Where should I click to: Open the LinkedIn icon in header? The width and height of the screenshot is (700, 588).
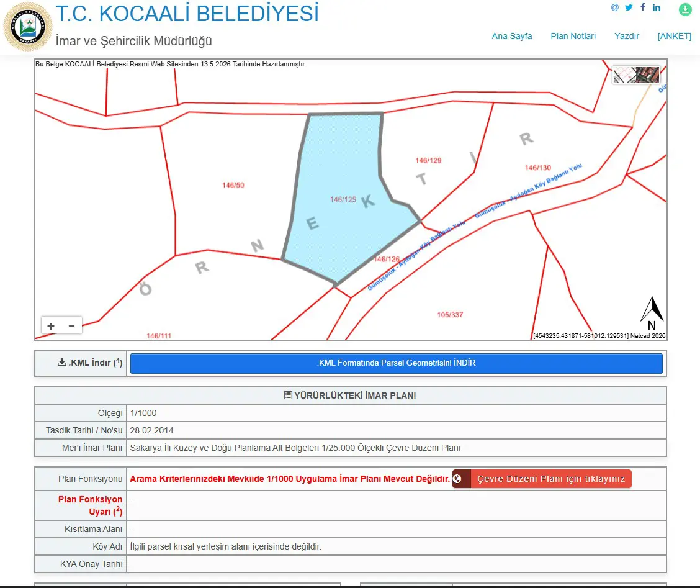[657, 7]
